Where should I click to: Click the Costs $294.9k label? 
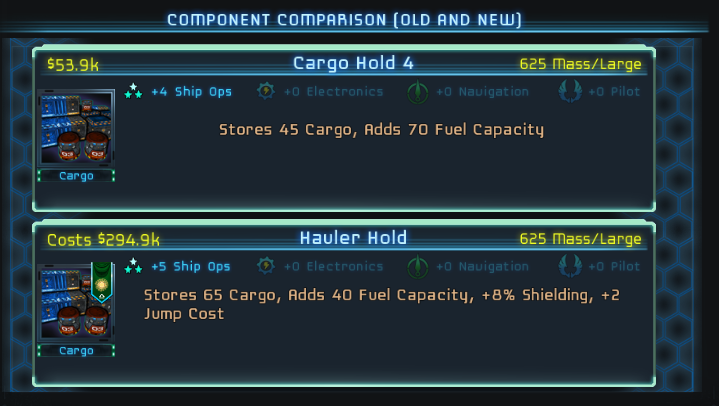click(103, 239)
